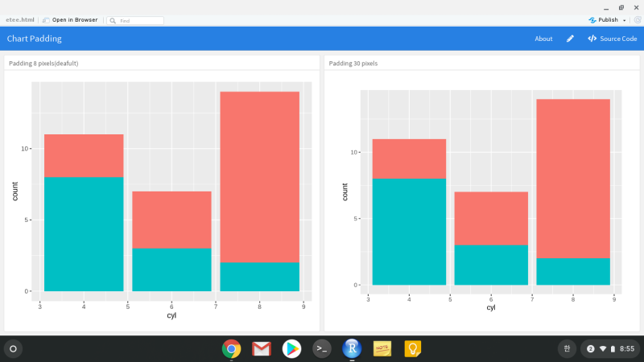Focus the Find search field

(135, 21)
